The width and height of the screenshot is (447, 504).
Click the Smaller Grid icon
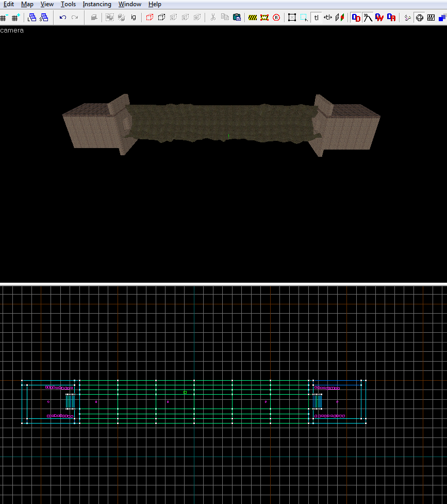tap(4, 18)
